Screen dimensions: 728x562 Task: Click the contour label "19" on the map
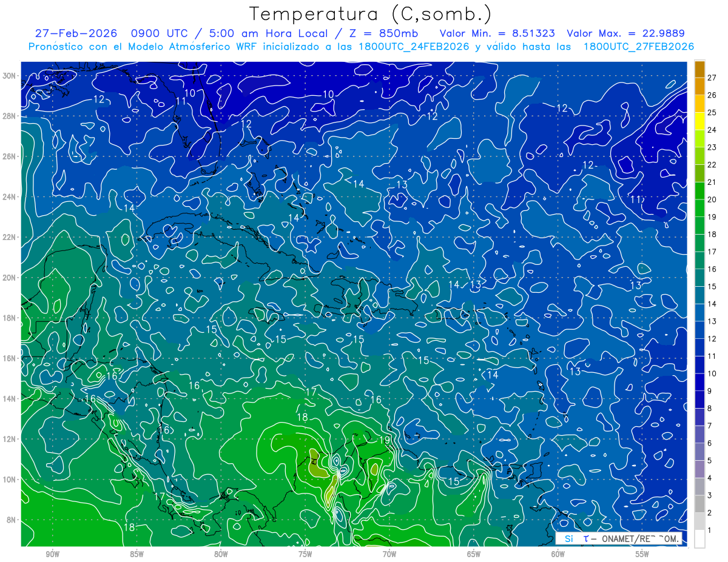[384, 440]
